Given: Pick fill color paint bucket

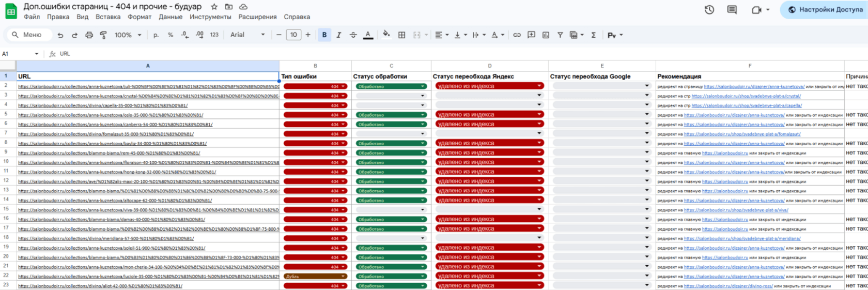Looking at the screenshot, I should point(386,35).
